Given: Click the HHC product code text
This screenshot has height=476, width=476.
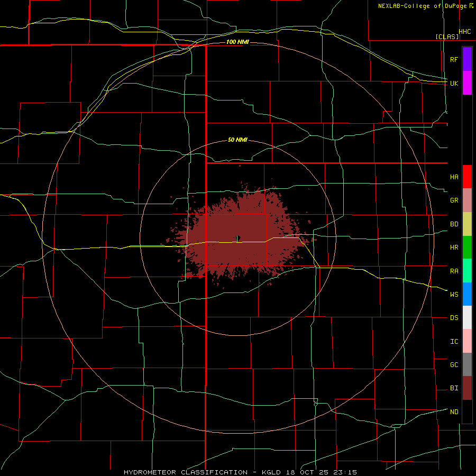Looking at the screenshot, I should pos(465,32).
